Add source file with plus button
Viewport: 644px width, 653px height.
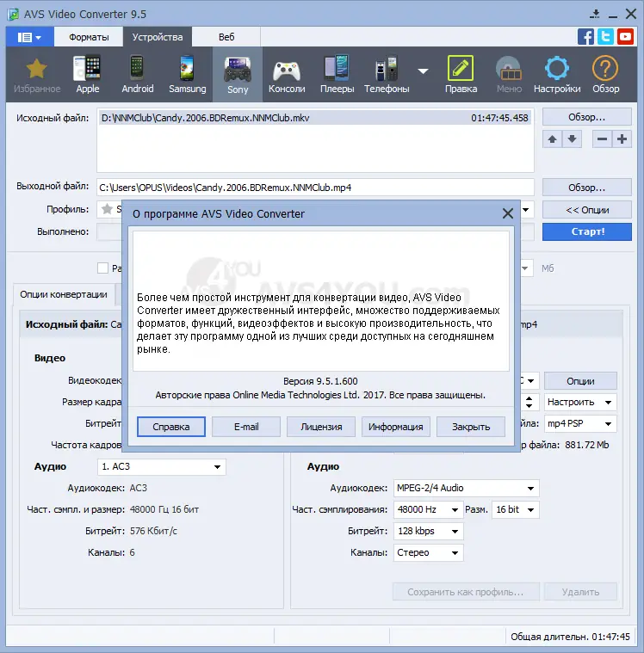(622, 139)
